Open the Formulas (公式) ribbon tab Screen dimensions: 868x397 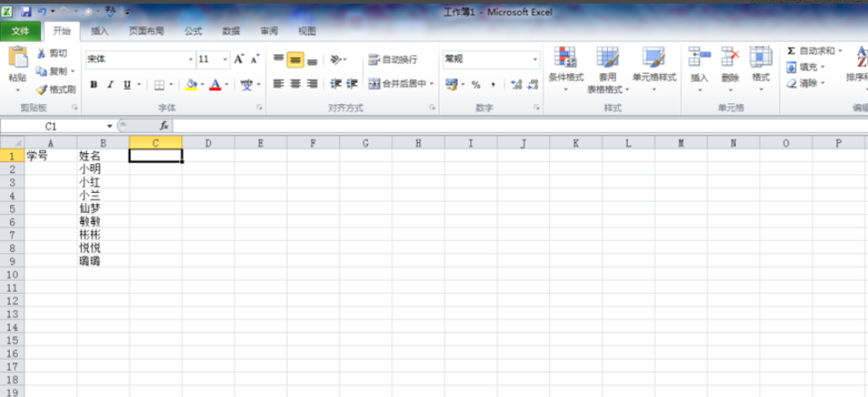point(193,31)
